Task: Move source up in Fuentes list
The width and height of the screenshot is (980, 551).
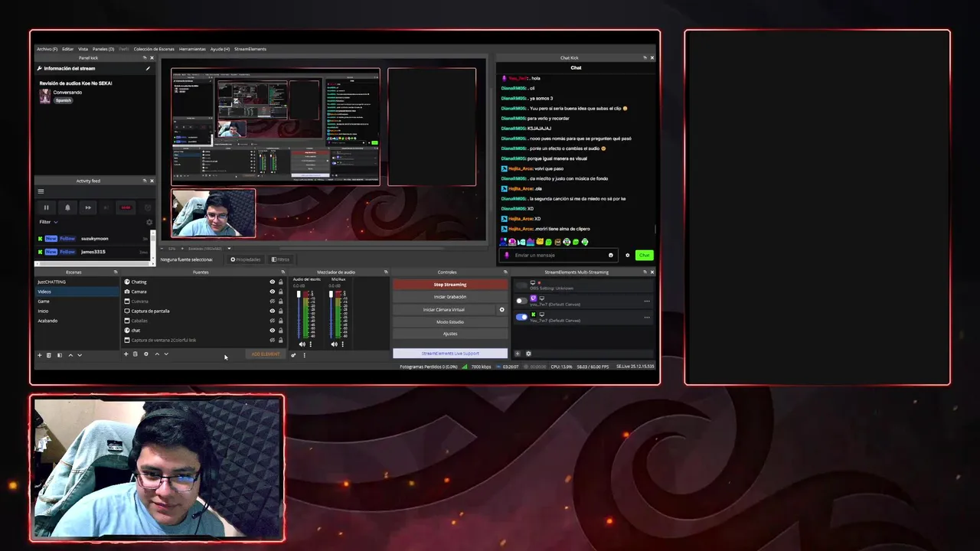Action: click(x=157, y=354)
